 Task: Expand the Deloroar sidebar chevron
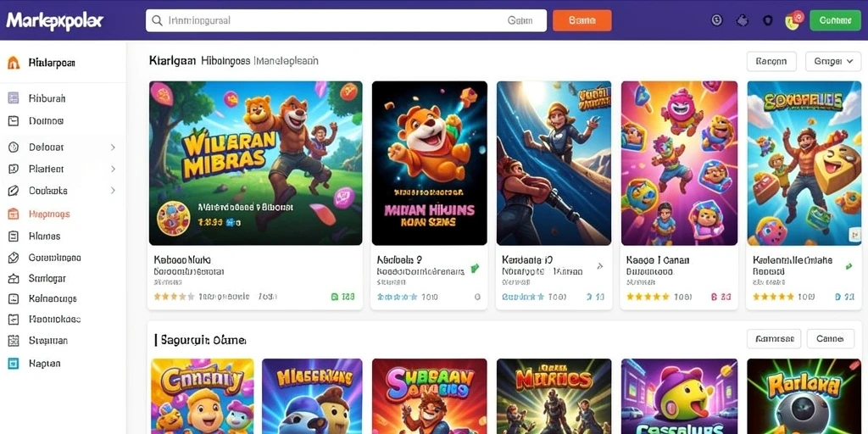tap(113, 147)
